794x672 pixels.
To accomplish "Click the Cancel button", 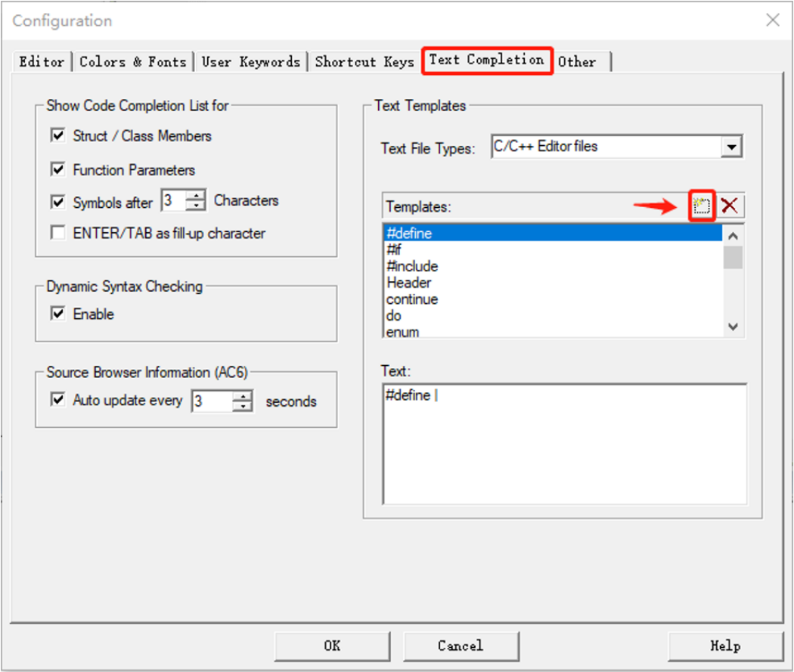I will 461,646.
